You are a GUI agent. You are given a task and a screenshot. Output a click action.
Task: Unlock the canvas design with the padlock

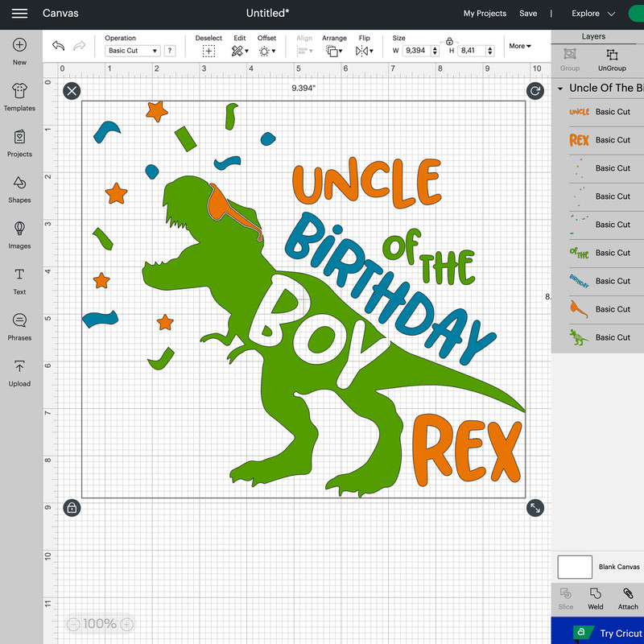72,509
